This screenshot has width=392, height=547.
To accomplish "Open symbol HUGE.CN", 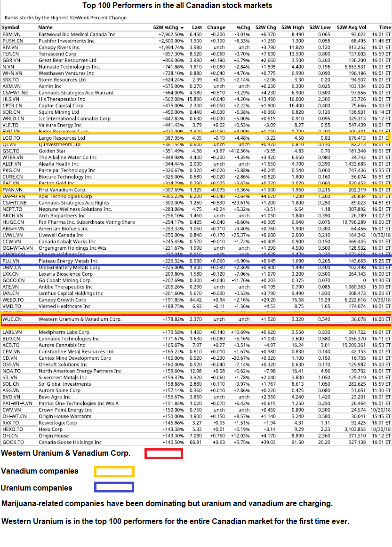I will [13, 222].
